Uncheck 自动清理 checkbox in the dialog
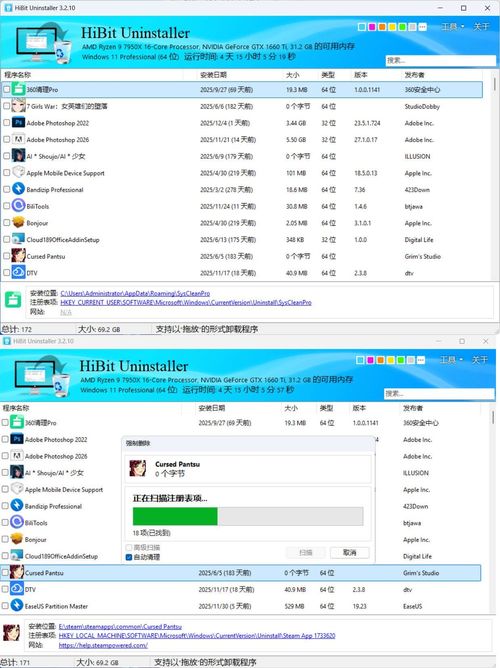 point(129,557)
